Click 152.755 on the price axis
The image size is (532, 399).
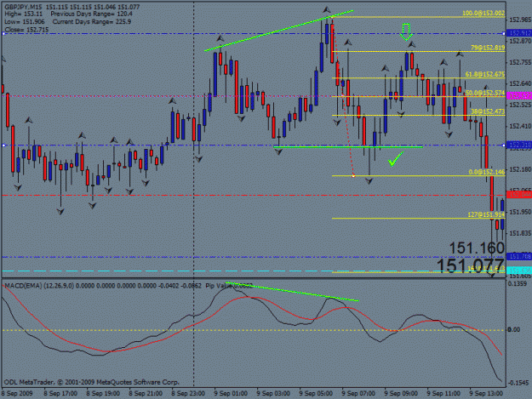(x=520, y=62)
